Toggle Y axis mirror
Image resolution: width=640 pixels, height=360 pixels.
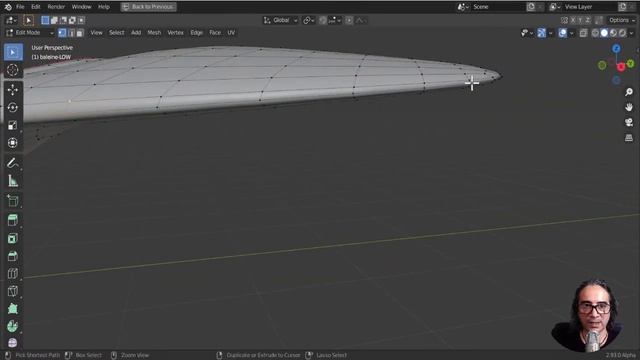coord(580,20)
